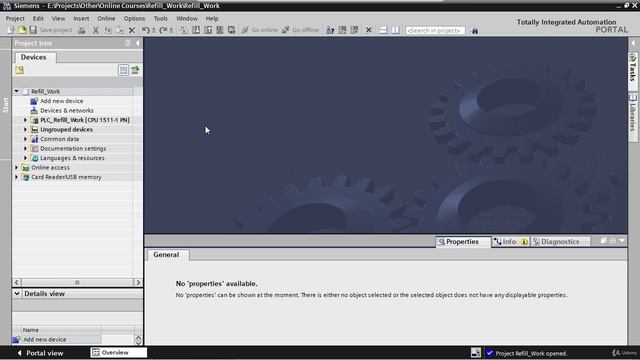The image size is (640, 360).
Task: Click the Copy icon in toolbar
Action: (x=108, y=30)
